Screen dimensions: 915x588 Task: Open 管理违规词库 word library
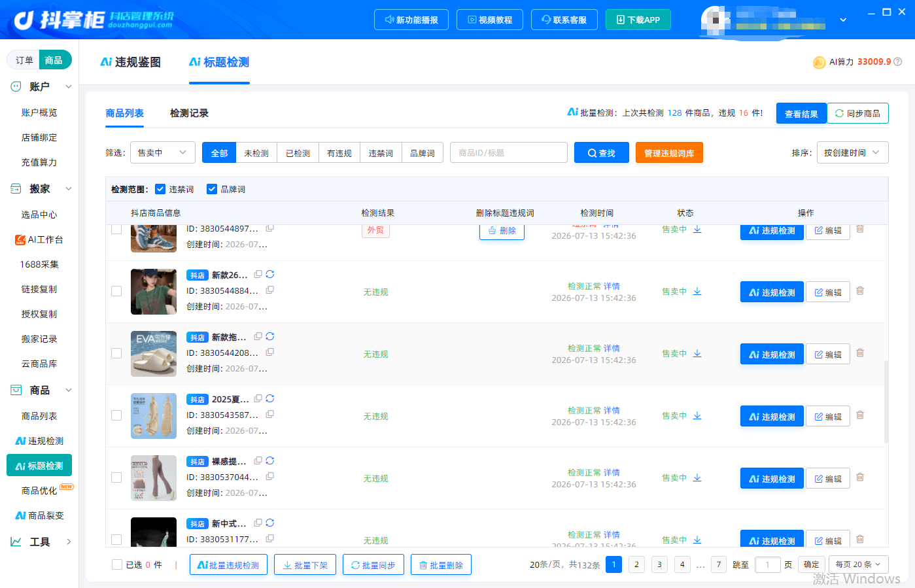pyautogui.click(x=669, y=153)
